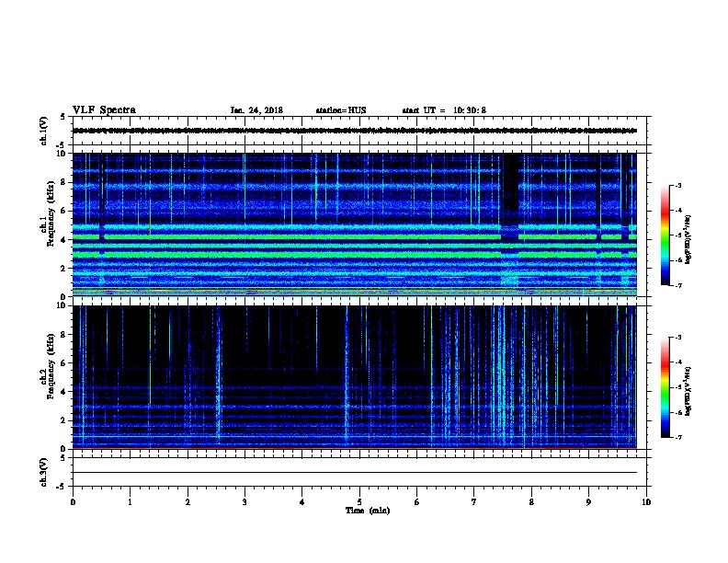Click the "station=HUS" header text
728x563 pixels.
[x=341, y=110]
